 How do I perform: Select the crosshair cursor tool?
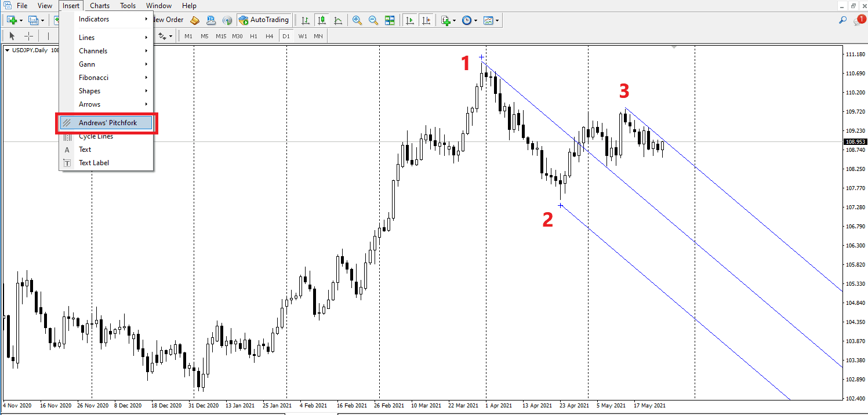point(28,36)
